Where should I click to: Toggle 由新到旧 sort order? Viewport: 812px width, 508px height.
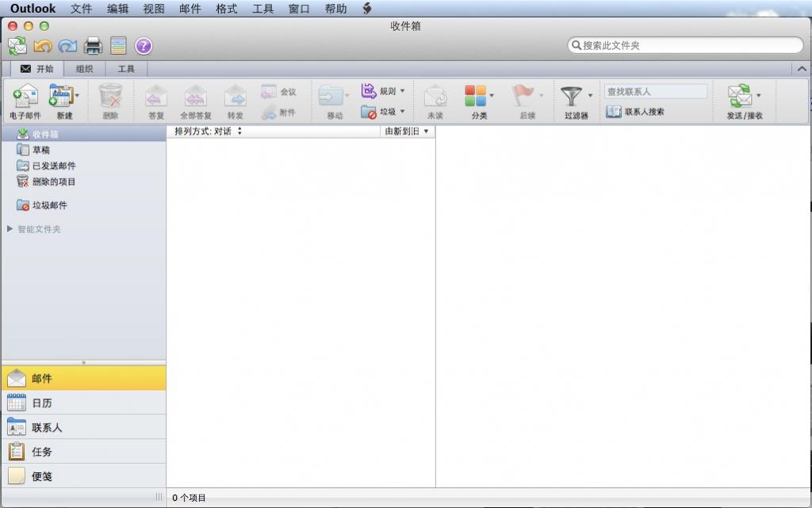click(x=407, y=132)
